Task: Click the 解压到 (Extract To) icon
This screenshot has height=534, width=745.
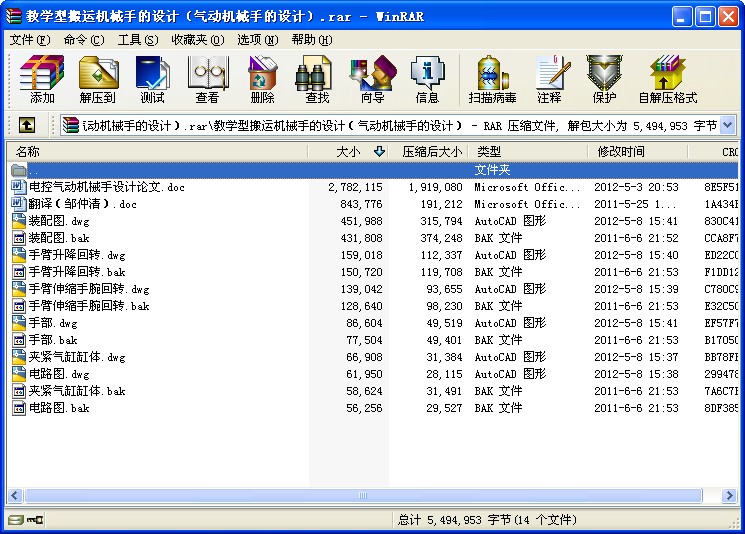Action: 98,79
